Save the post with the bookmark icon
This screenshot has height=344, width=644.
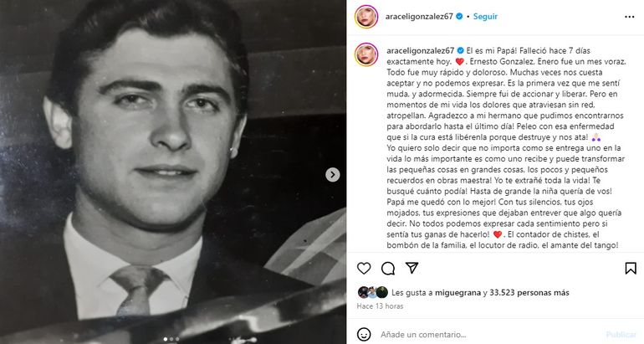[x=630, y=269]
